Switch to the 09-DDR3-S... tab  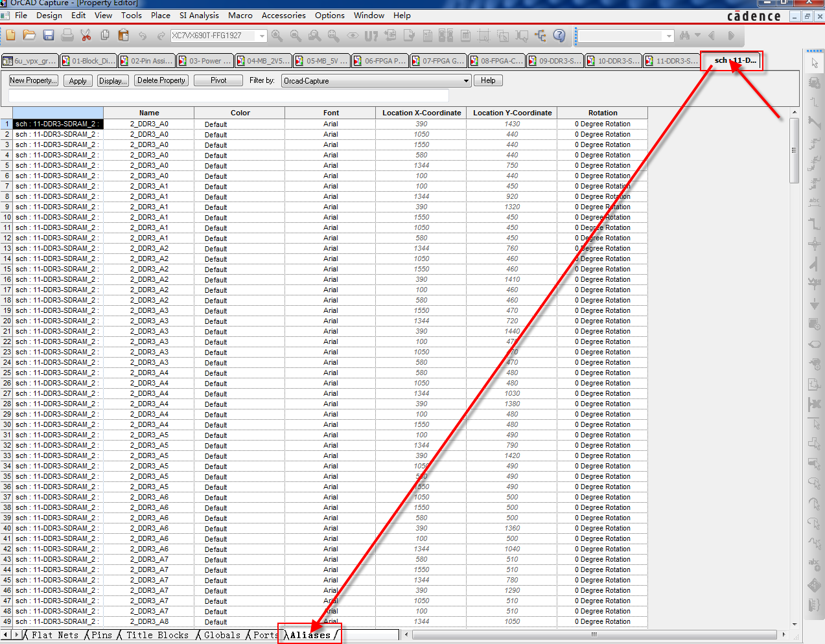coord(555,61)
